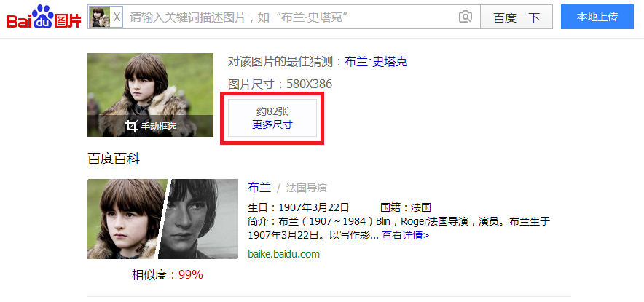
Task: Click the 本地上传 upload button
Action: pyautogui.click(x=597, y=17)
